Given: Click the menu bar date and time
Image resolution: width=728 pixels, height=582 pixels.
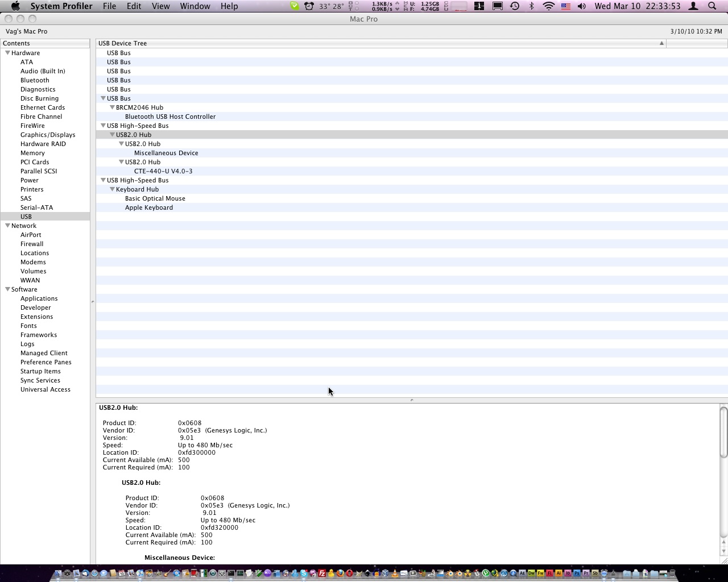Looking at the screenshot, I should [638, 6].
